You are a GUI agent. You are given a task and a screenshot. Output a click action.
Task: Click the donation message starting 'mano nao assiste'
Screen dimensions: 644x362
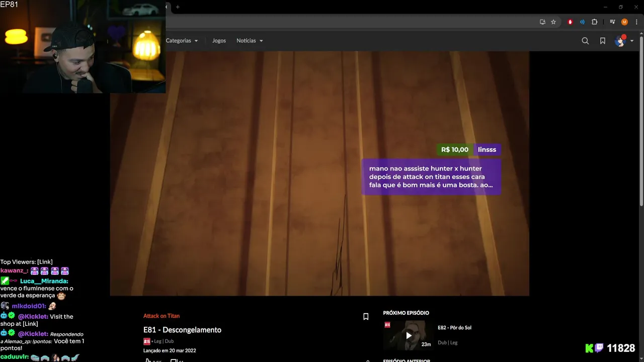431,177
